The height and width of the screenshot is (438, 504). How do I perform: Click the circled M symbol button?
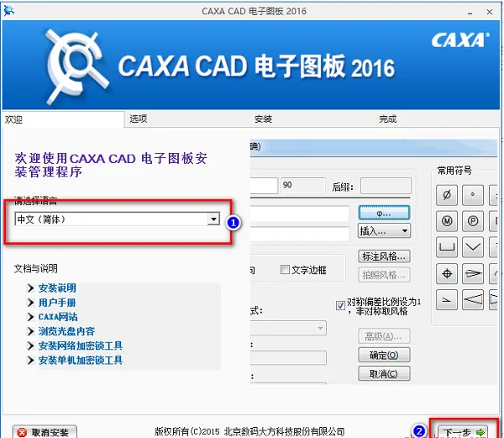click(447, 221)
